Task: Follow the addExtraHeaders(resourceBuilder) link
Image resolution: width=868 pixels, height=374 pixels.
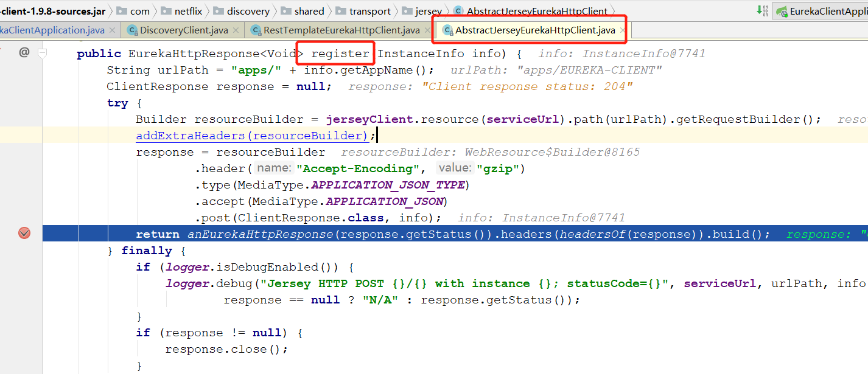Action: [252, 136]
